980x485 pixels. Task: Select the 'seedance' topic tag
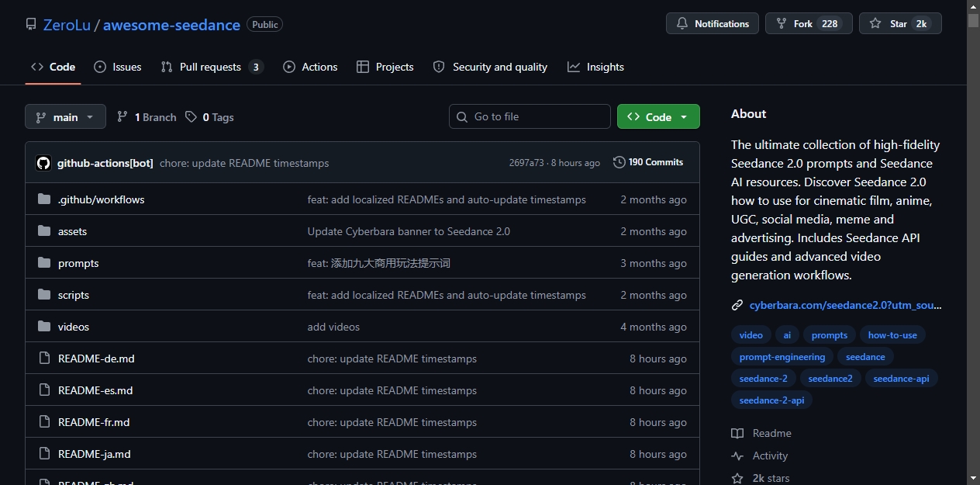(x=865, y=357)
